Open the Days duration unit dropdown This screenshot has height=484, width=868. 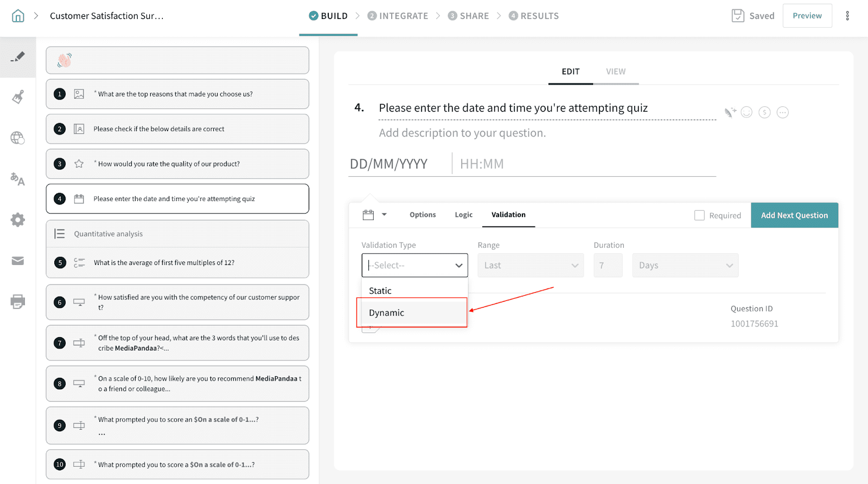point(685,265)
